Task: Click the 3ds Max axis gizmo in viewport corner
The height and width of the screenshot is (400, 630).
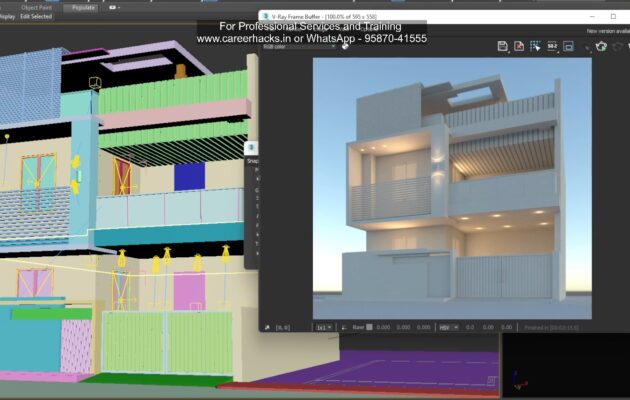Action: [x=517, y=381]
